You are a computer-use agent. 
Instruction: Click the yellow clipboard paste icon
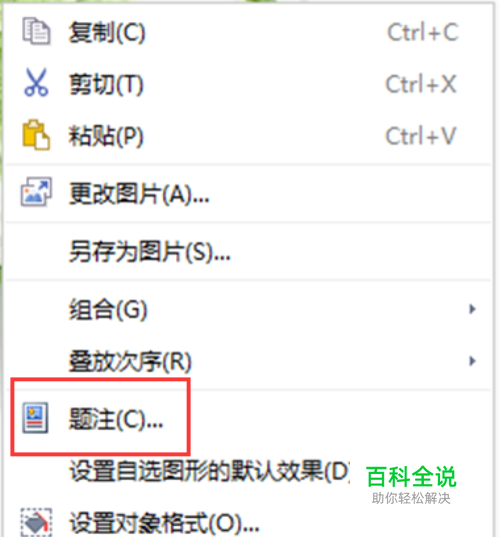point(36,135)
